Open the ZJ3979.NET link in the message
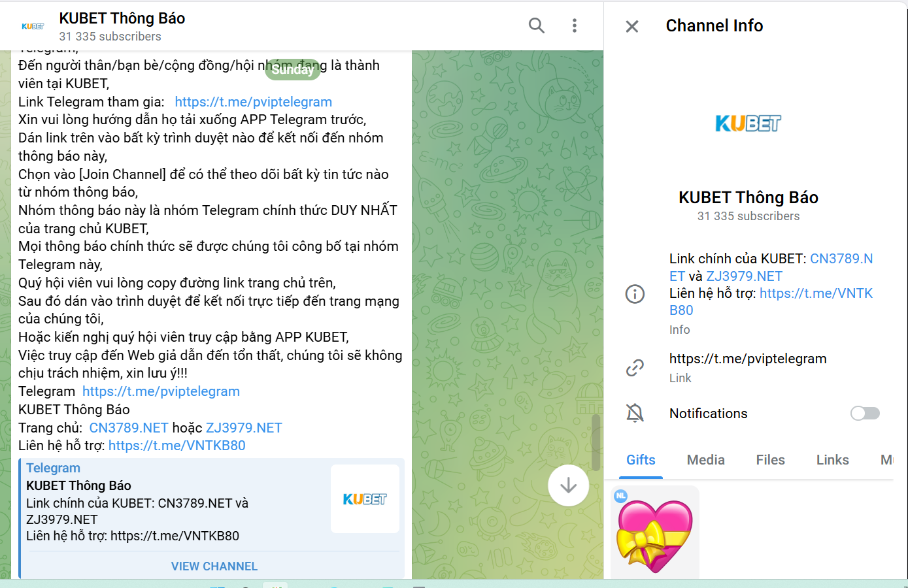Viewport: 908px width, 588px height. tap(244, 428)
